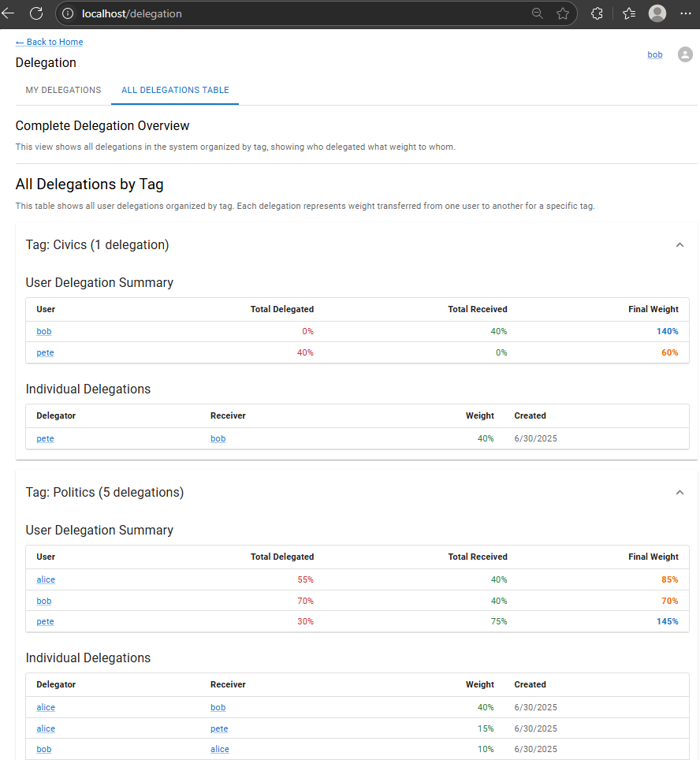The width and height of the screenshot is (700, 760).
Task: Open alice in Politics User Delegation Summary
Action: pyautogui.click(x=46, y=579)
